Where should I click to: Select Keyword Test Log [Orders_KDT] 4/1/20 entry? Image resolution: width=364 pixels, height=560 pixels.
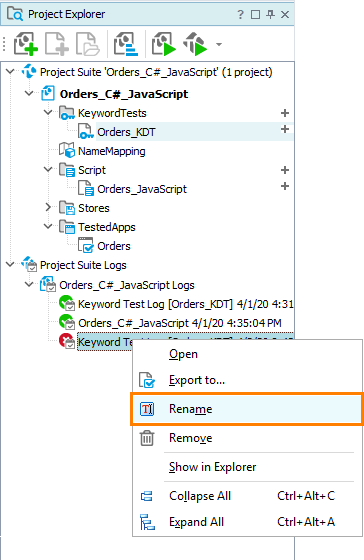185,304
